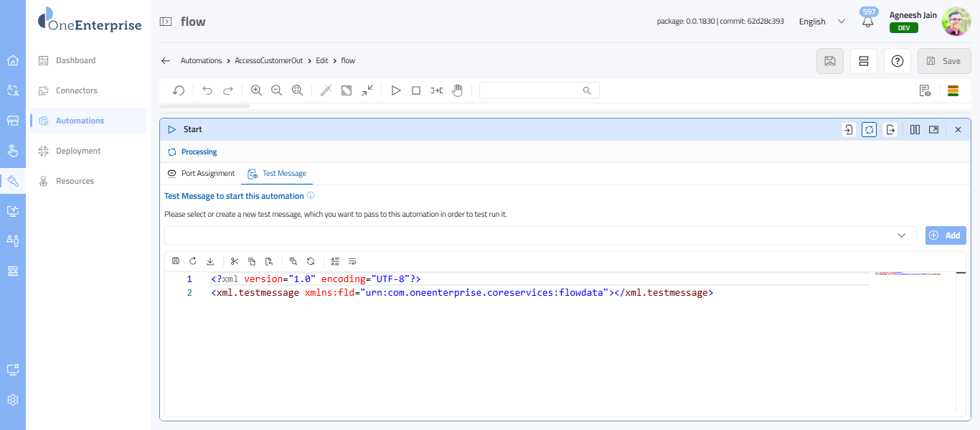Toggle split column view in Start panel
The width and height of the screenshot is (980, 430).
(x=915, y=130)
